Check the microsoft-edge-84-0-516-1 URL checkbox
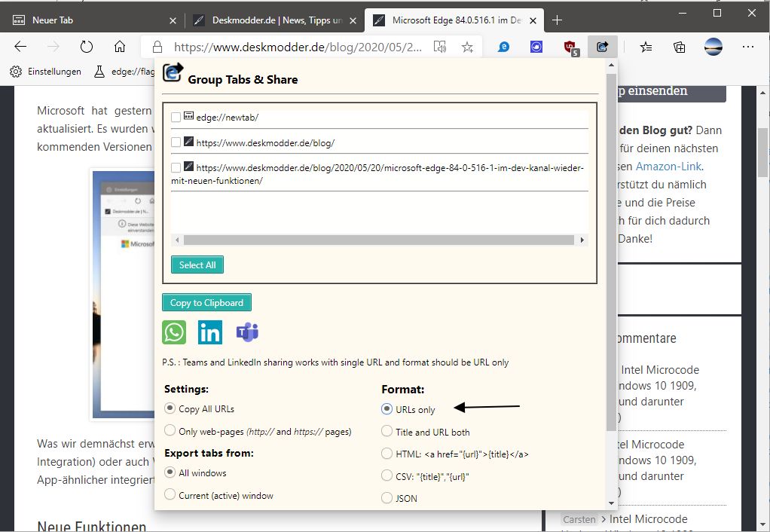 pyautogui.click(x=176, y=168)
